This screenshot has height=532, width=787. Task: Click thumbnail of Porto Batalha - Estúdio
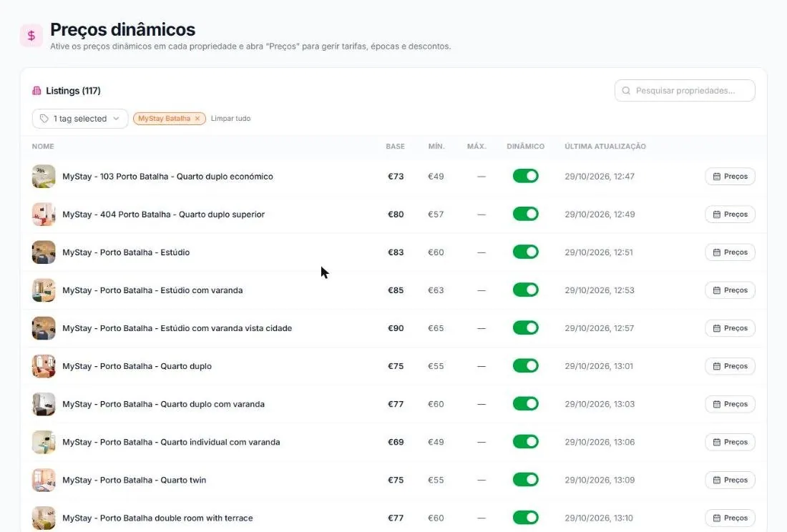tap(44, 252)
